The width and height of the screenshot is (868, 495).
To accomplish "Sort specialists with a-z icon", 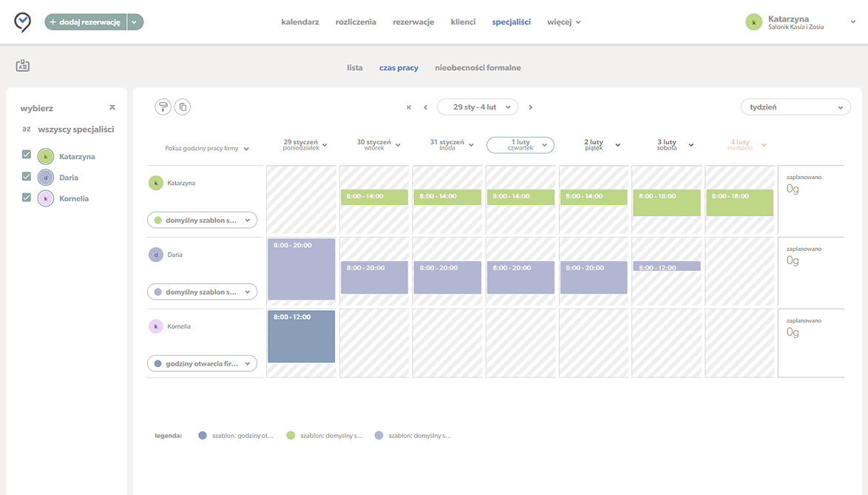I will point(27,129).
